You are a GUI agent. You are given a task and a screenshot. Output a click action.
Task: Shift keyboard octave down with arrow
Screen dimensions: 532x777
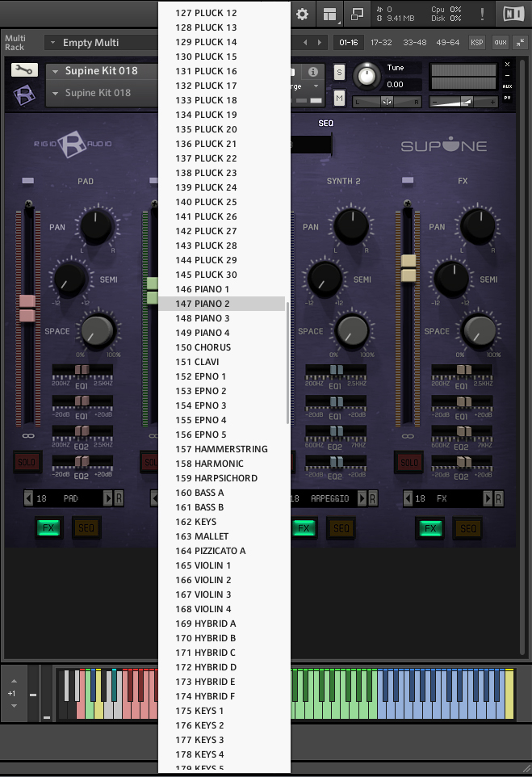(x=14, y=706)
